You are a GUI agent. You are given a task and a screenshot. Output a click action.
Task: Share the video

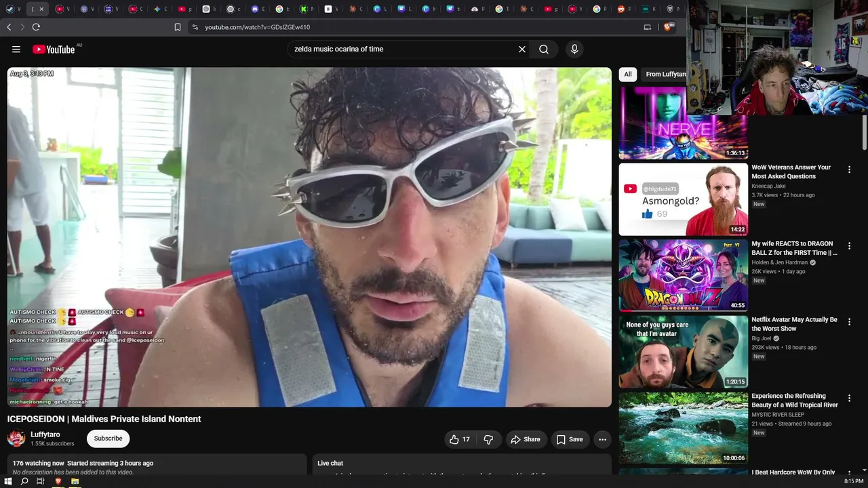tap(526, 439)
